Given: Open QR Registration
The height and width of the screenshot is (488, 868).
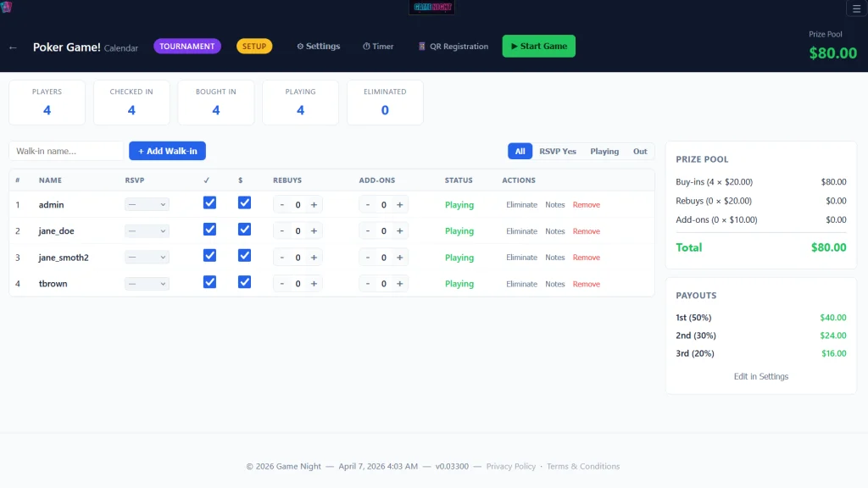Looking at the screenshot, I should point(453,47).
